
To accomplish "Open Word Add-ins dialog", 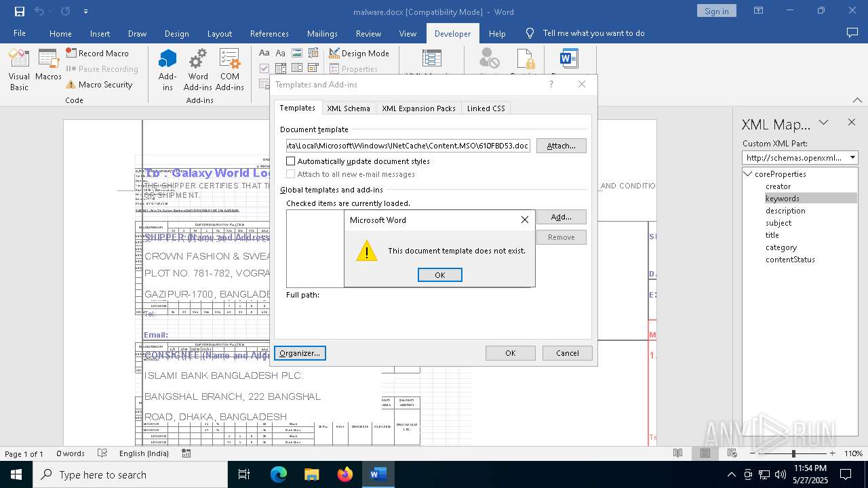I will (x=198, y=70).
